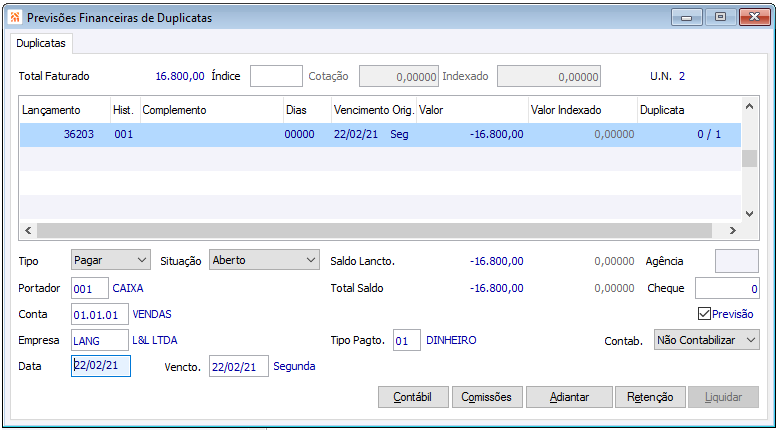This screenshot has height=430, width=777.
Task: Open the Tipo dropdown showing Pagar
Action: (111, 260)
